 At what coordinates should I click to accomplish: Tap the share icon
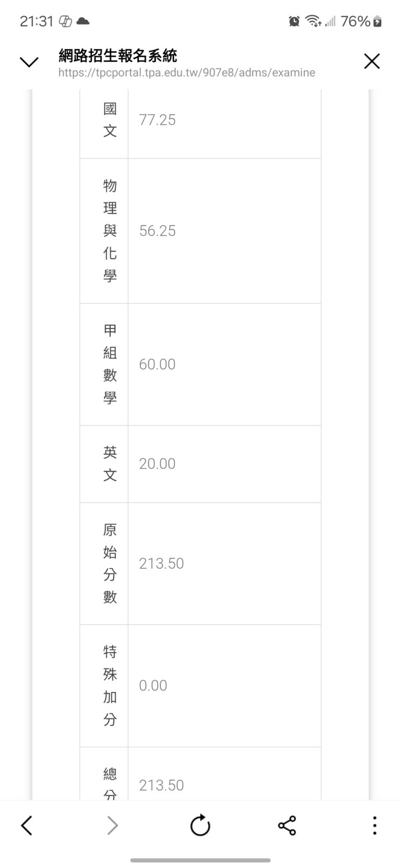tap(287, 825)
